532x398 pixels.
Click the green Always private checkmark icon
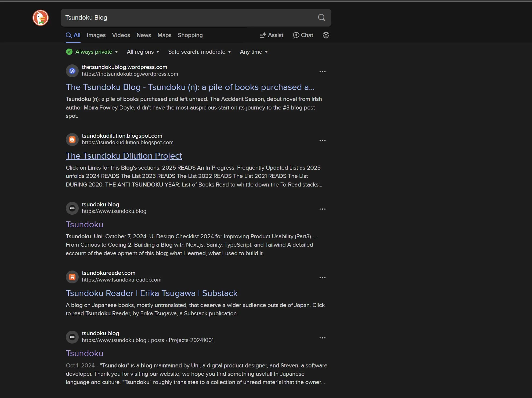point(69,52)
